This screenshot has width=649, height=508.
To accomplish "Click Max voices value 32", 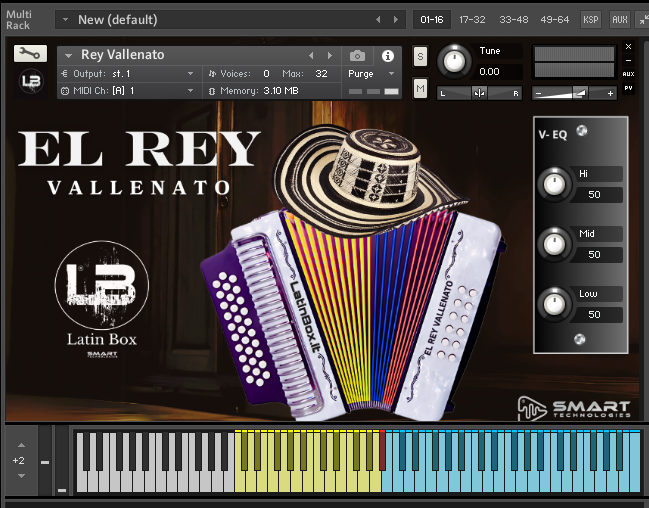I will click(321, 74).
